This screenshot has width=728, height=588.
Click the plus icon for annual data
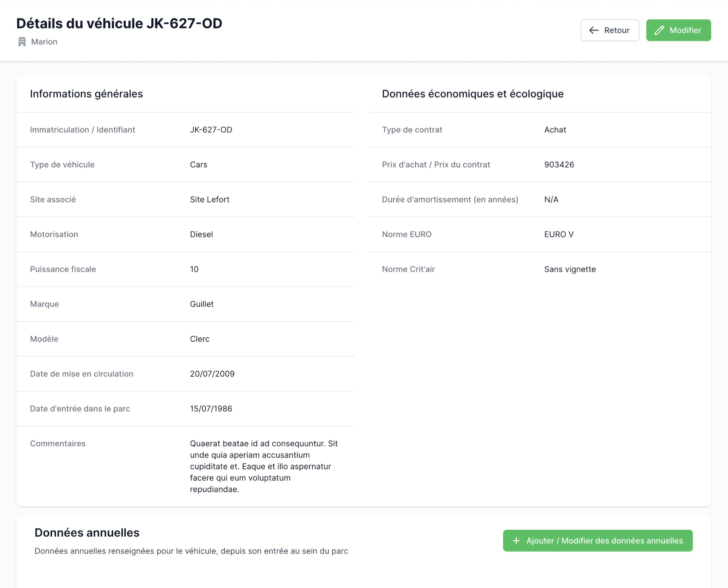[516, 541]
